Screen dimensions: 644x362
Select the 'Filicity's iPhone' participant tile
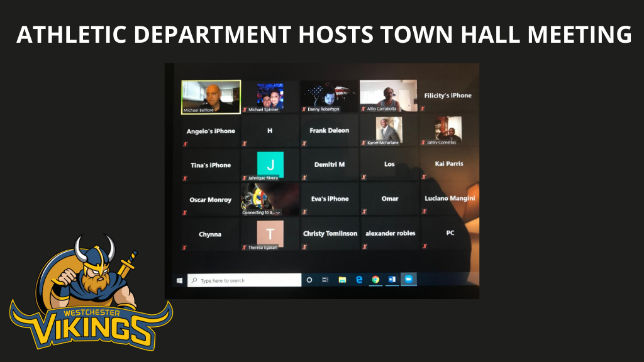(448, 95)
